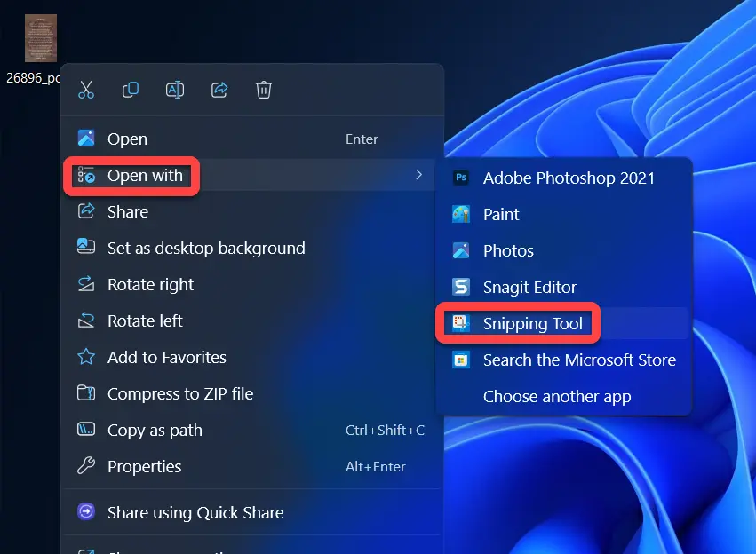
Task: Click the Set as desktop background icon
Action: 86,247
